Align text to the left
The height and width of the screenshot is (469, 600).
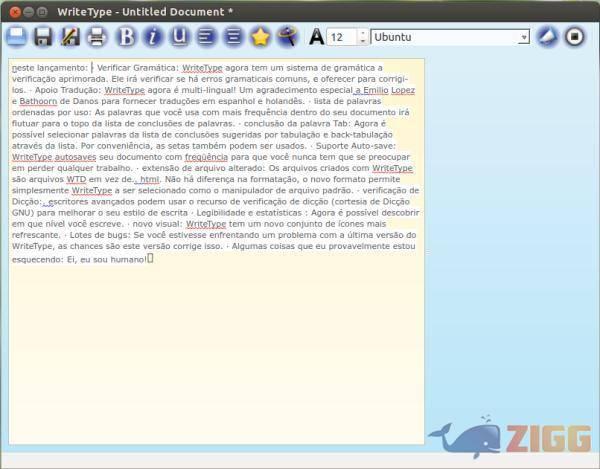pyautogui.click(x=206, y=37)
